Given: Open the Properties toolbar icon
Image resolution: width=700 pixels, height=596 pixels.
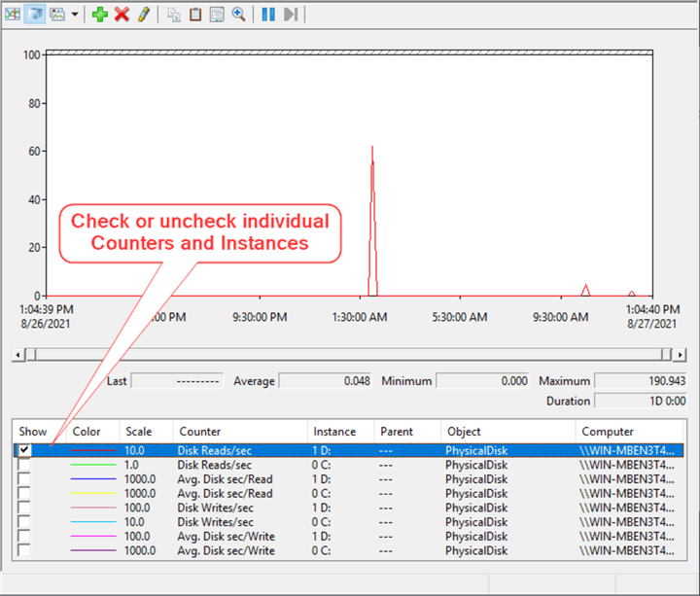Looking at the screenshot, I should (217, 15).
